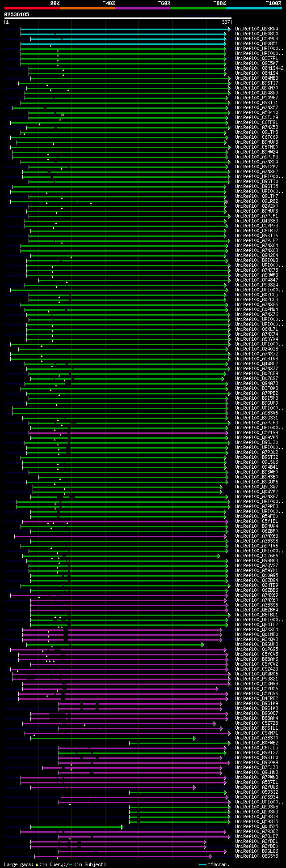Select the UniRef100_Q94B41 label
Viewport: 286px width, 868px height.
pyautogui.click(x=257, y=467)
